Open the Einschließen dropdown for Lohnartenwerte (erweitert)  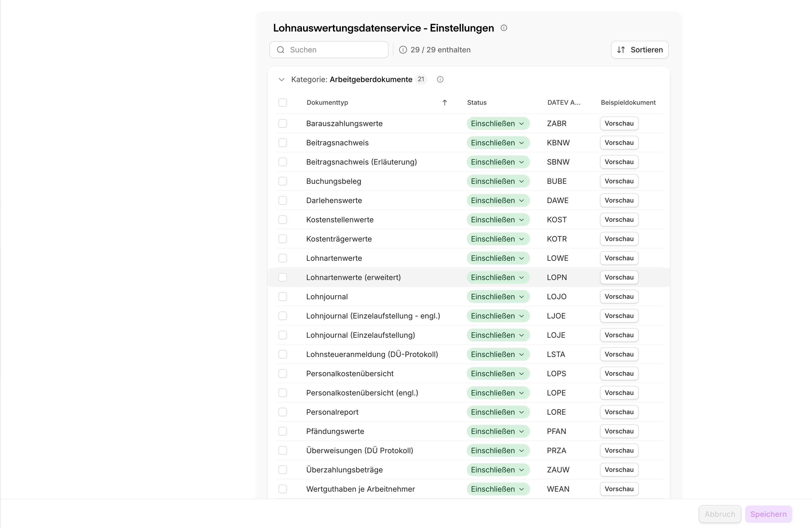[x=498, y=277]
